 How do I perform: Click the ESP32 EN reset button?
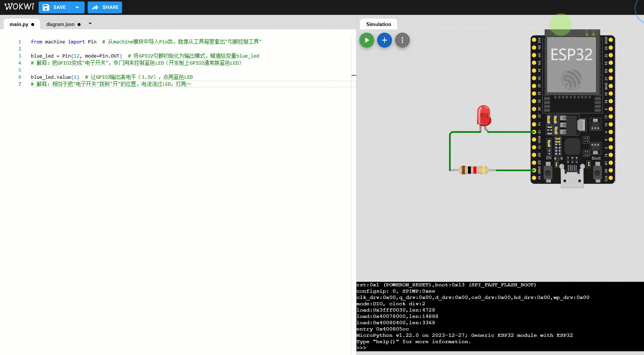click(x=547, y=173)
